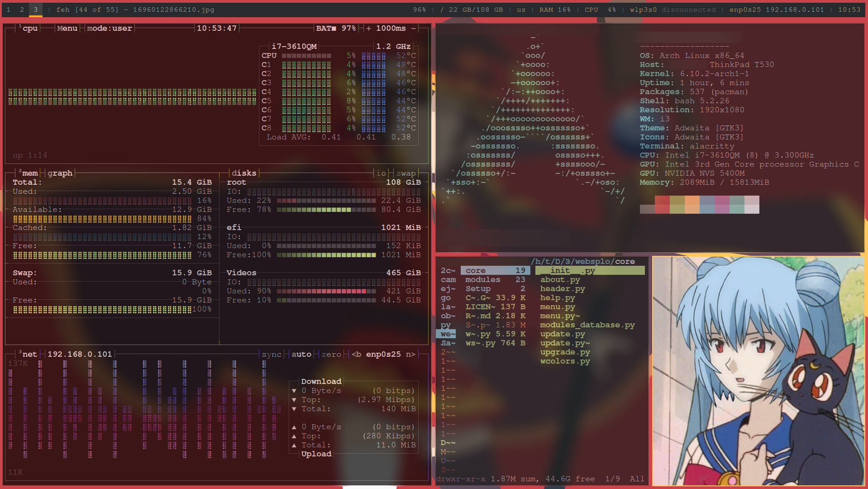Select wcolors.py in ranger preview column

[565, 361]
